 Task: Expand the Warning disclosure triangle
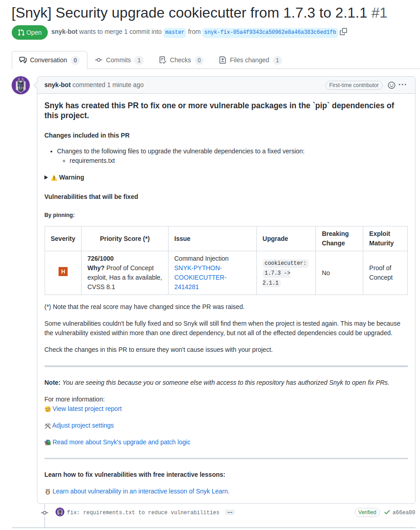click(46, 177)
